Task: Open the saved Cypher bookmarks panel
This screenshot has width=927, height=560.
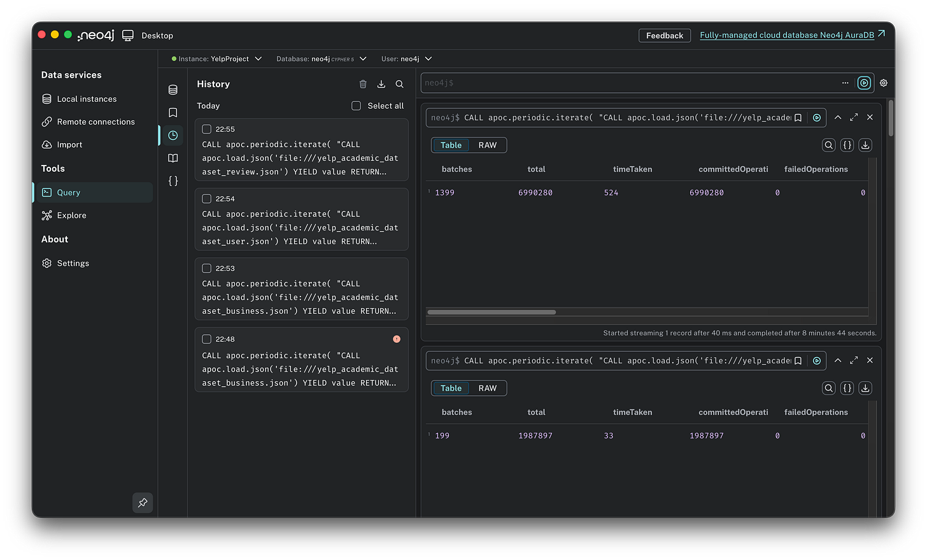Action: point(173,112)
